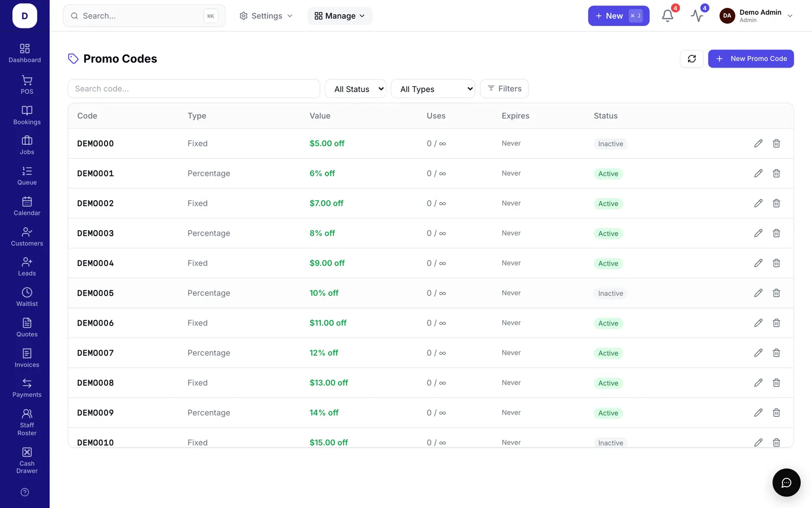
Task: Open the Demo Admin account menu
Action: [756, 16]
